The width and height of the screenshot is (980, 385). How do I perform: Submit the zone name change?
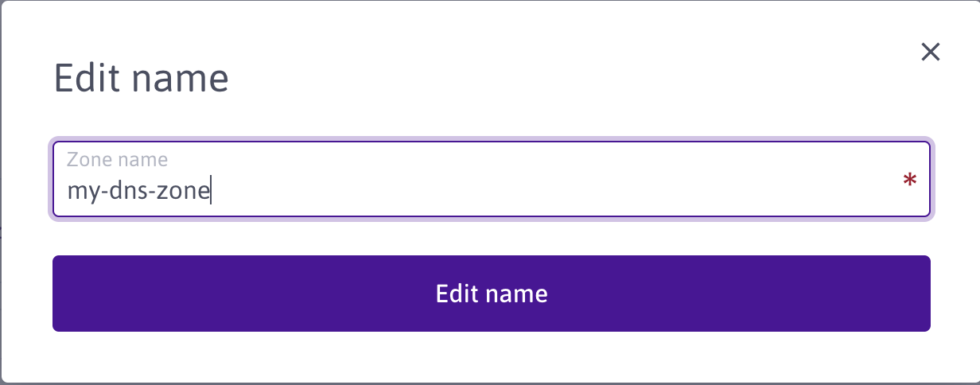coord(491,294)
